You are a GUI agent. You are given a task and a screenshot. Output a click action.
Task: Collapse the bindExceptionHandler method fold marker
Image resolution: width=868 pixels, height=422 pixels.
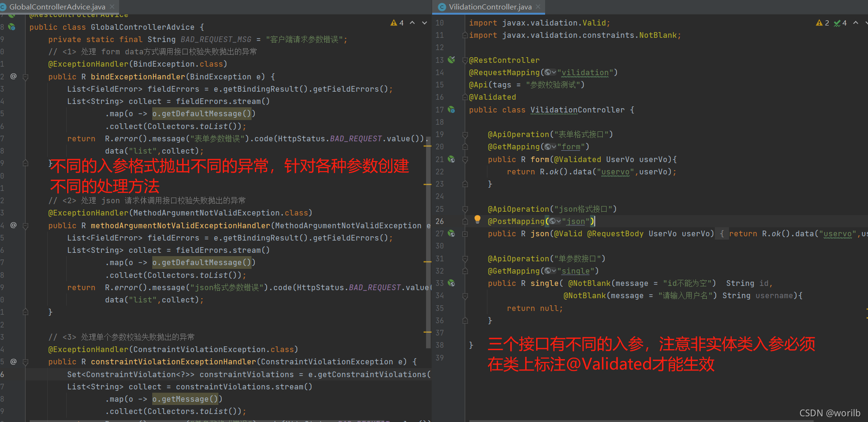click(x=26, y=77)
